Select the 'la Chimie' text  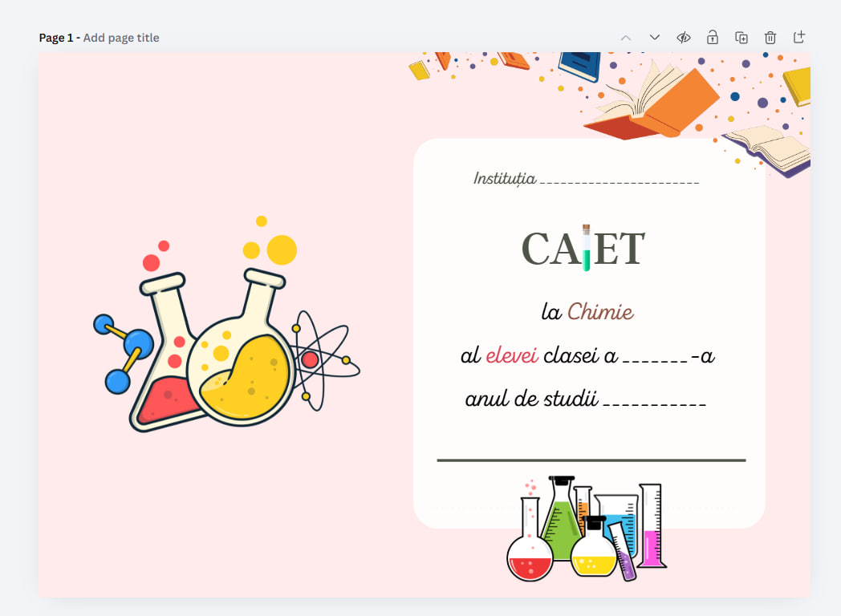pos(587,312)
